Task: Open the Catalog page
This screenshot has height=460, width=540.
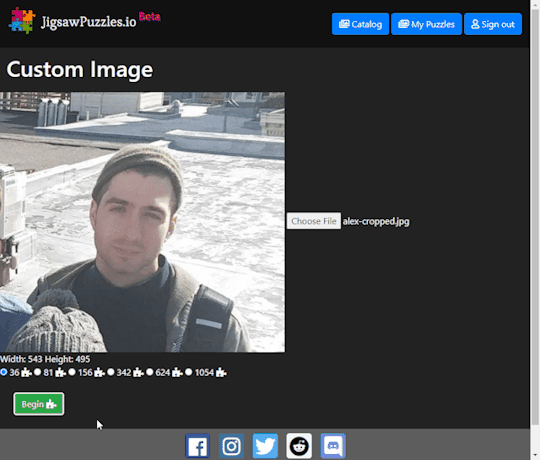Action: coord(360,24)
